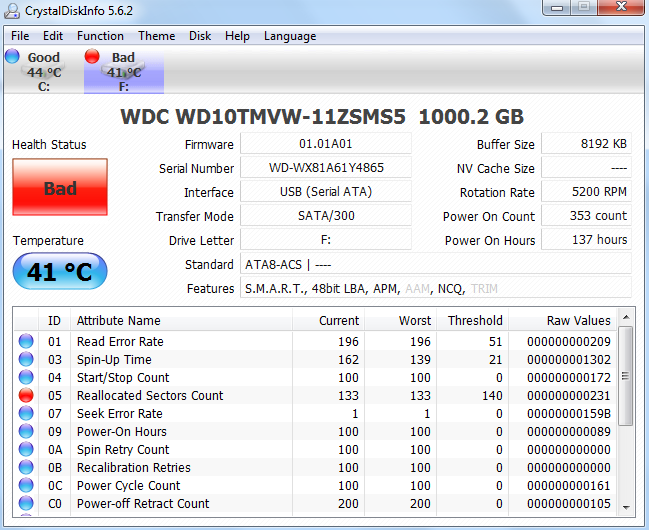Click the NCQ feature text
The image size is (649, 530).
[x=449, y=289]
